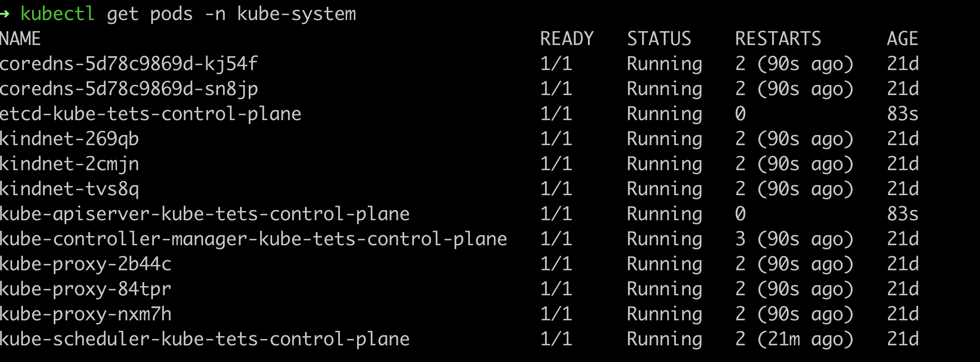Click pod name kindnet-269qb
980x362 pixels.
[x=69, y=139]
